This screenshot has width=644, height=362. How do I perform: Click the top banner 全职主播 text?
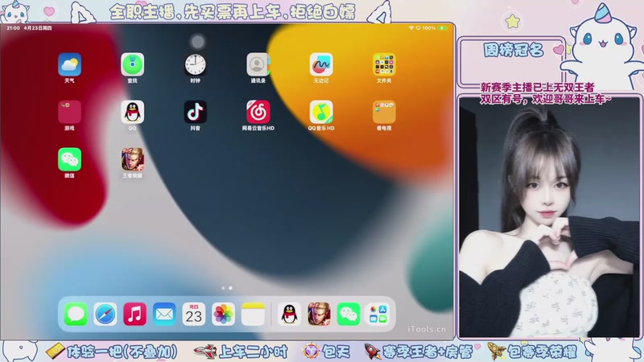click(233, 12)
